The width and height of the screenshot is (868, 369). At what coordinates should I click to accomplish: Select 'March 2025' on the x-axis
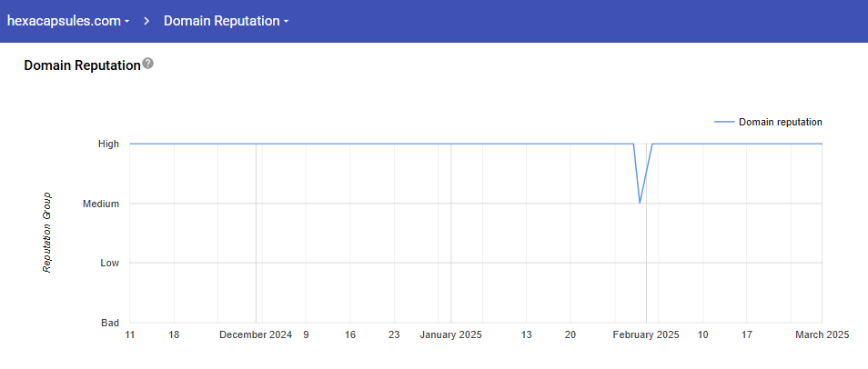(822, 335)
